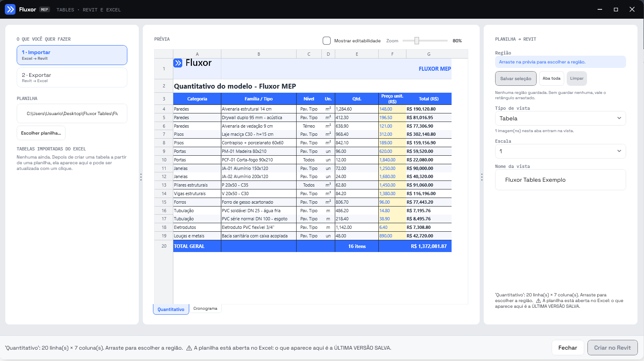The height and width of the screenshot is (361, 644).
Task: Click the price cell 1,840.00
Action: (392, 160)
